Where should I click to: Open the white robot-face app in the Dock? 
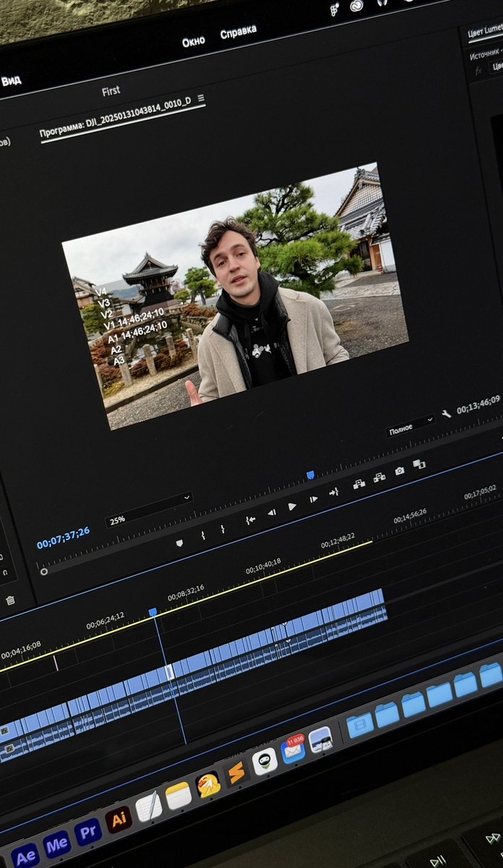(265, 761)
